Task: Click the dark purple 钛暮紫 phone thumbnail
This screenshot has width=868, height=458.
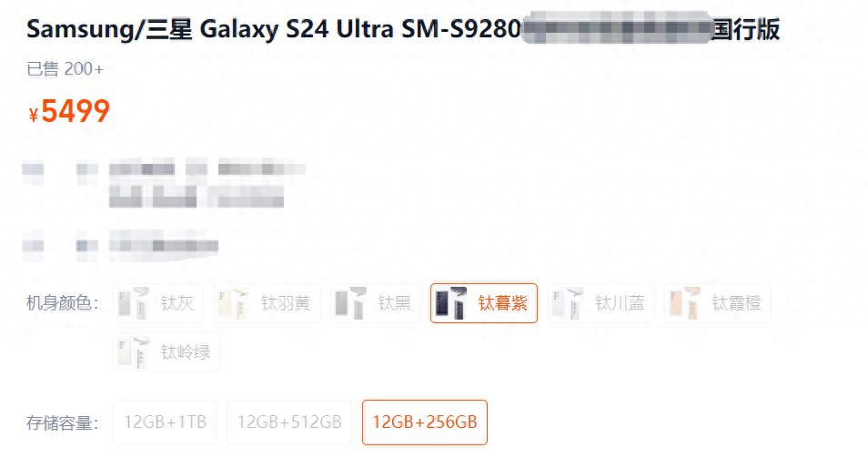Action: [451, 303]
